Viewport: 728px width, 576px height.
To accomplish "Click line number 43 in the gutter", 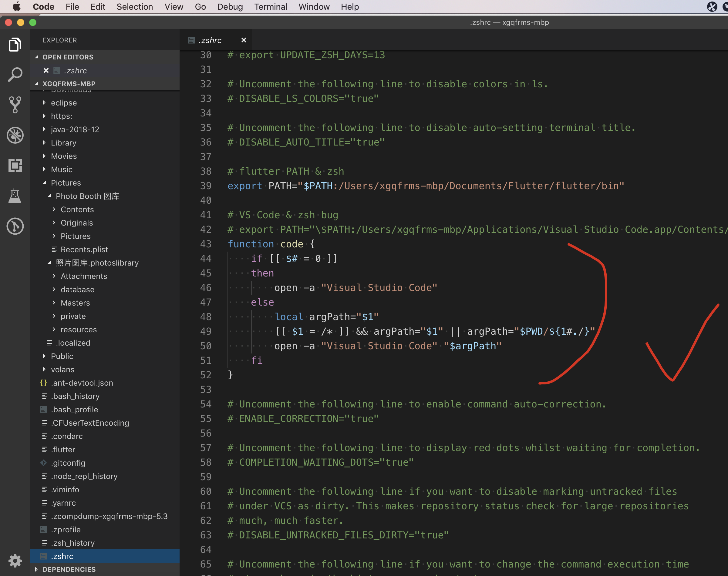I will 205,244.
